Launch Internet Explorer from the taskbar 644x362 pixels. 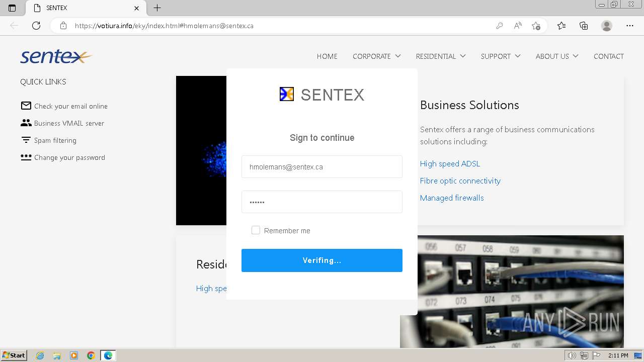[x=40, y=355]
